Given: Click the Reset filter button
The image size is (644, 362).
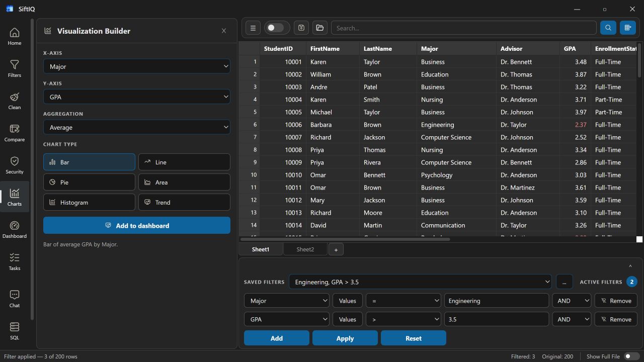Looking at the screenshot, I should pos(414,338).
